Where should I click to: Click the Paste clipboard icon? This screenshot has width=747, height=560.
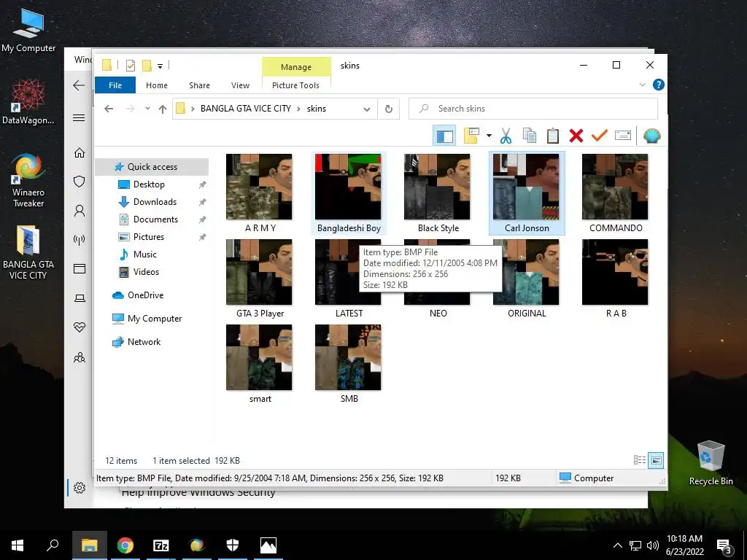click(x=553, y=136)
